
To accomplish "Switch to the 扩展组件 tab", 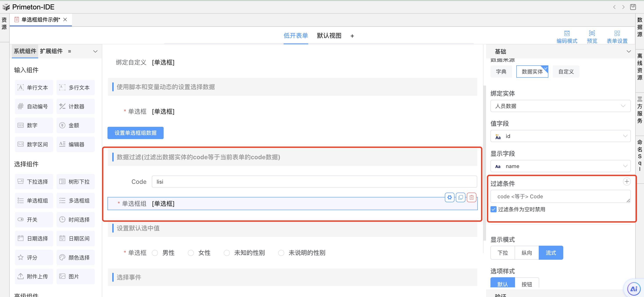I will tap(51, 51).
